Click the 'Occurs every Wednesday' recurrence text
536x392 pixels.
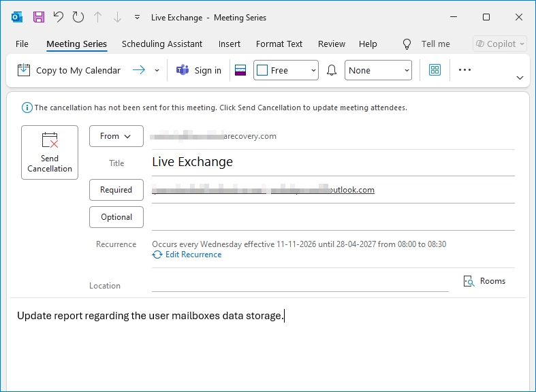point(299,244)
